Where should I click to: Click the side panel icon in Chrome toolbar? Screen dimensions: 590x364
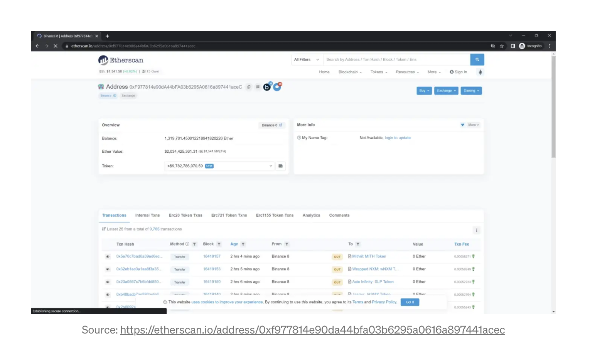[513, 46]
